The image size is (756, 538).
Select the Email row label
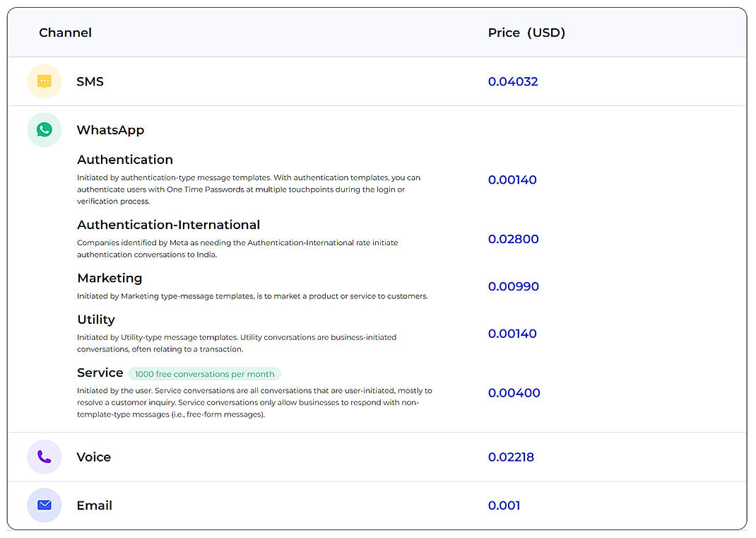(x=95, y=505)
